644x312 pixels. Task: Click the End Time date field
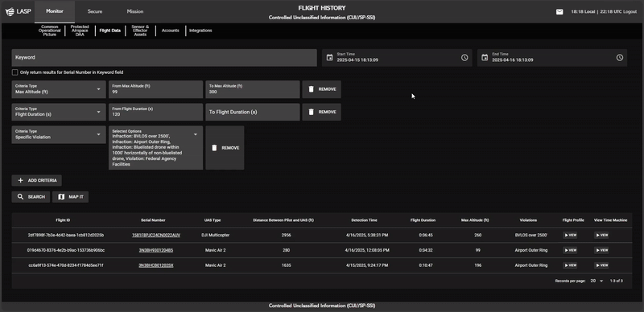[552, 57]
